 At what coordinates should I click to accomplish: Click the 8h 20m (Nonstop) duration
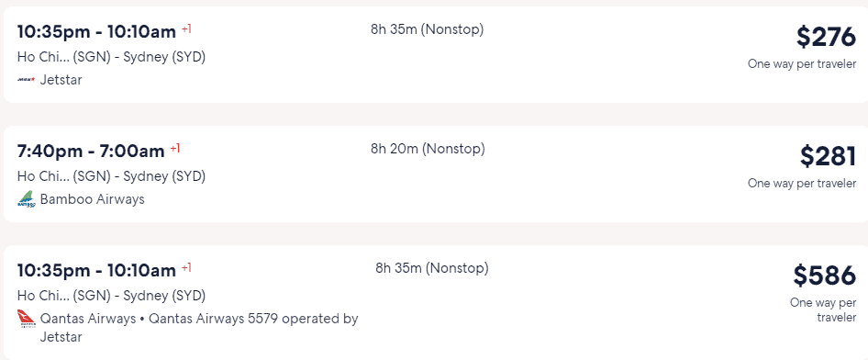click(x=428, y=149)
